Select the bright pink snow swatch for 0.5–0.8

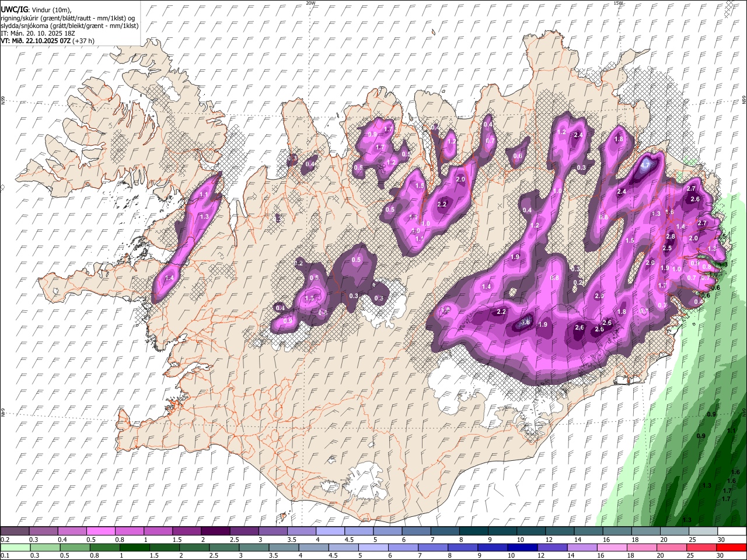[100, 531]
